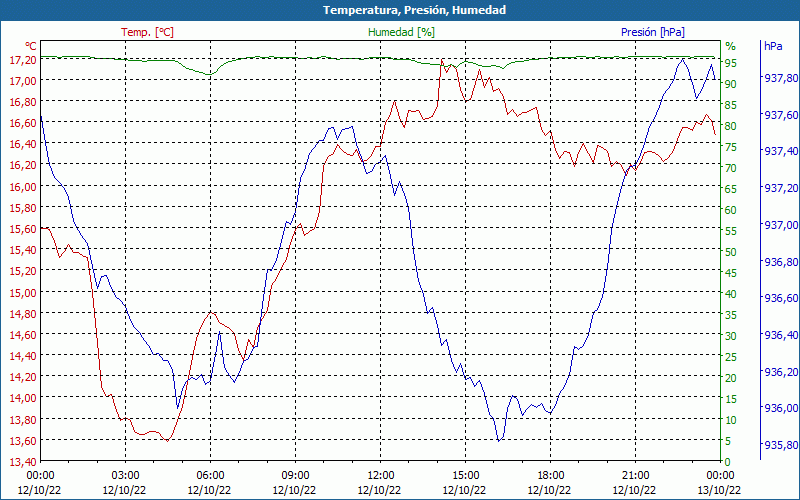Click the 937,40 pressure axis value
The width and height of the screenshot is (800, 500).
pyautogui.click(x=781, y=151)
